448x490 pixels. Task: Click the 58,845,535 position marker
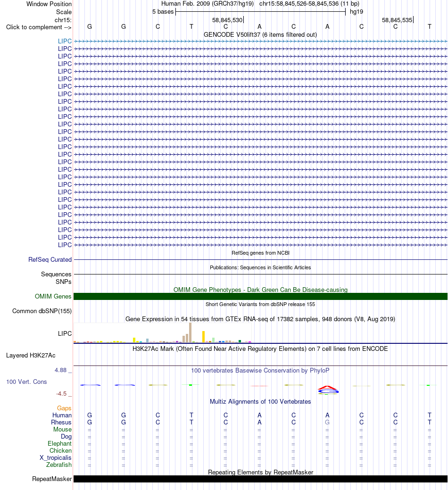pyautogui.click(x=397, y=20)
